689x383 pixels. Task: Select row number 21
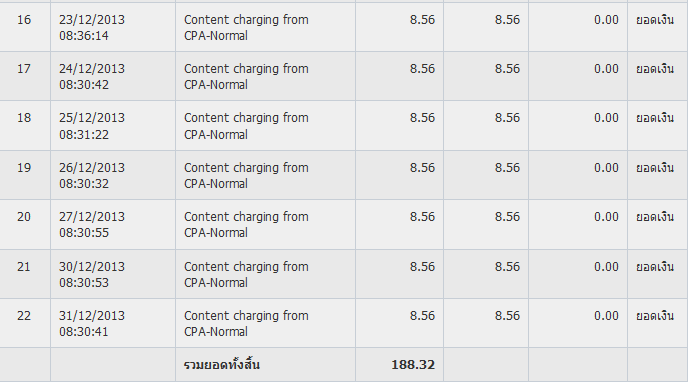pos(24,267)
